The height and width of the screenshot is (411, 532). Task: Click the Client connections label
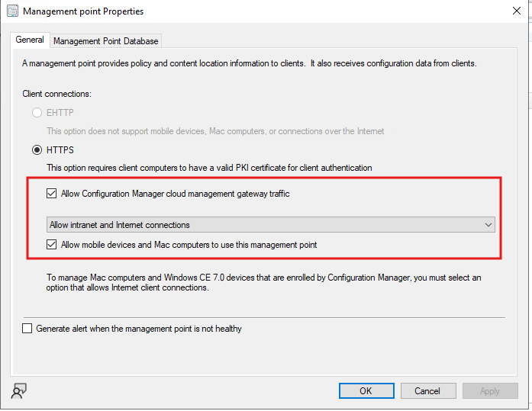(x=57, y=93)
